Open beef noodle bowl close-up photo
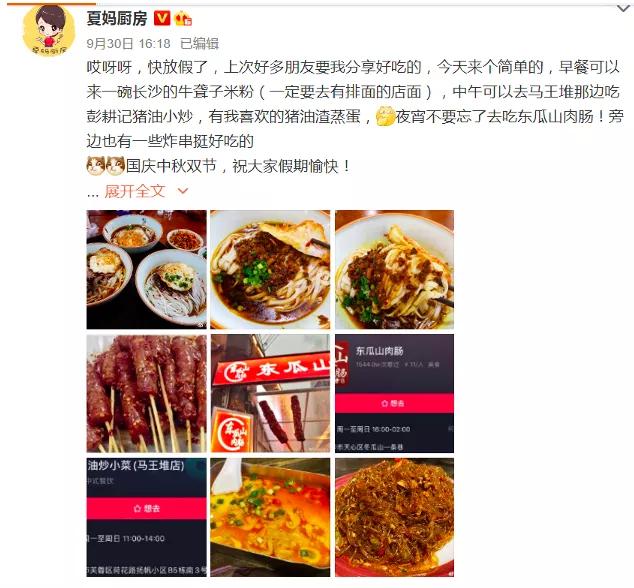This screenshot has height=588, width=634. click(270, 269)
